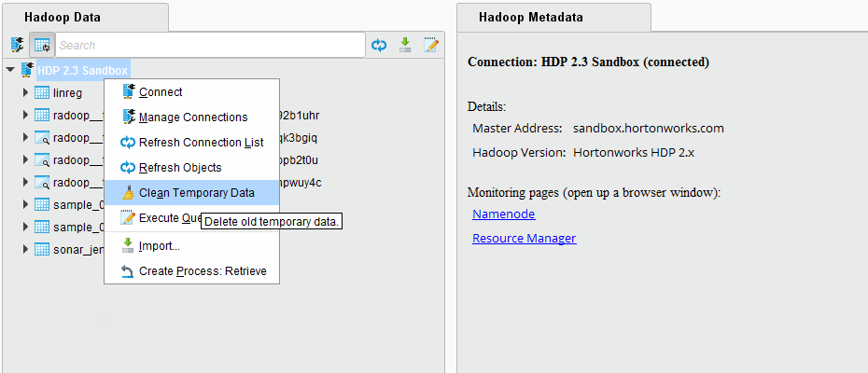Viewport: 868px width, 373px height.
Task: Collapse the HDP 2.3 Sandbox node
Action: [x=10, y=71]
